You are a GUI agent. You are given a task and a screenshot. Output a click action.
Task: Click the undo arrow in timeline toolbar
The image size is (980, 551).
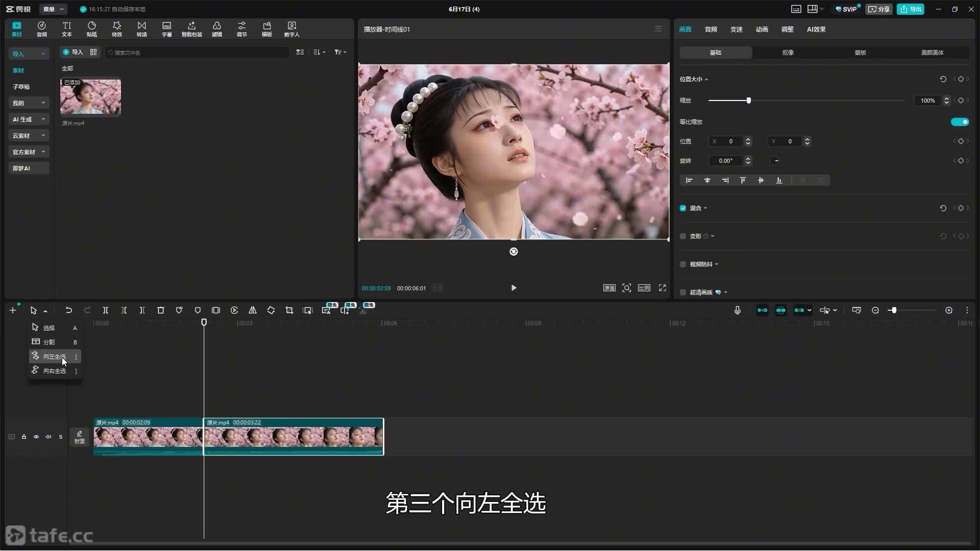point(69,310)
